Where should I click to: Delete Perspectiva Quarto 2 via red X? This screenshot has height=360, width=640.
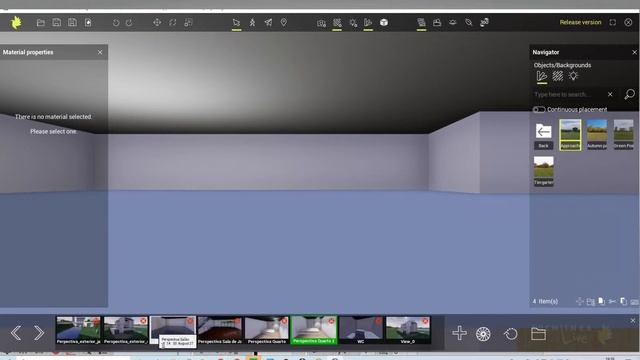tap(331, 321)
